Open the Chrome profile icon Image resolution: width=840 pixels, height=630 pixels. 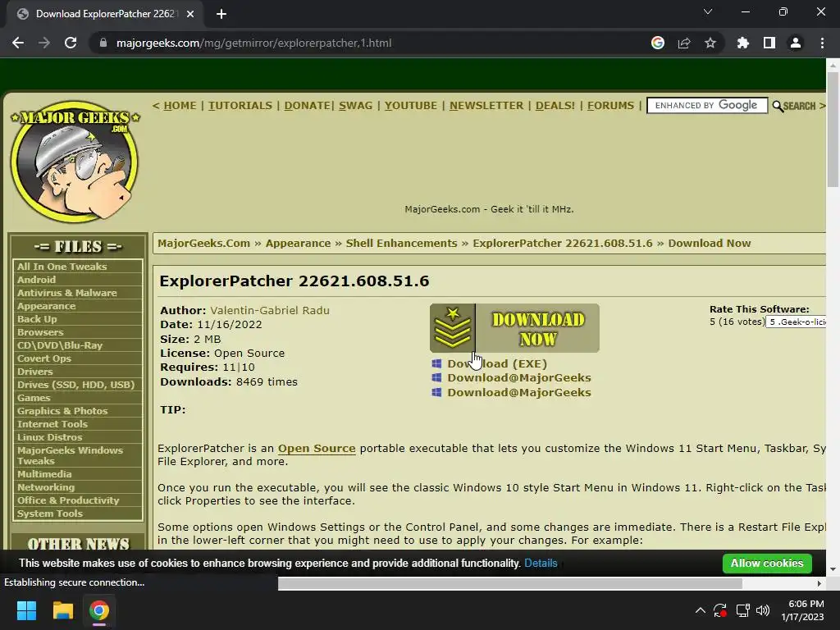(x=796, y=43)
